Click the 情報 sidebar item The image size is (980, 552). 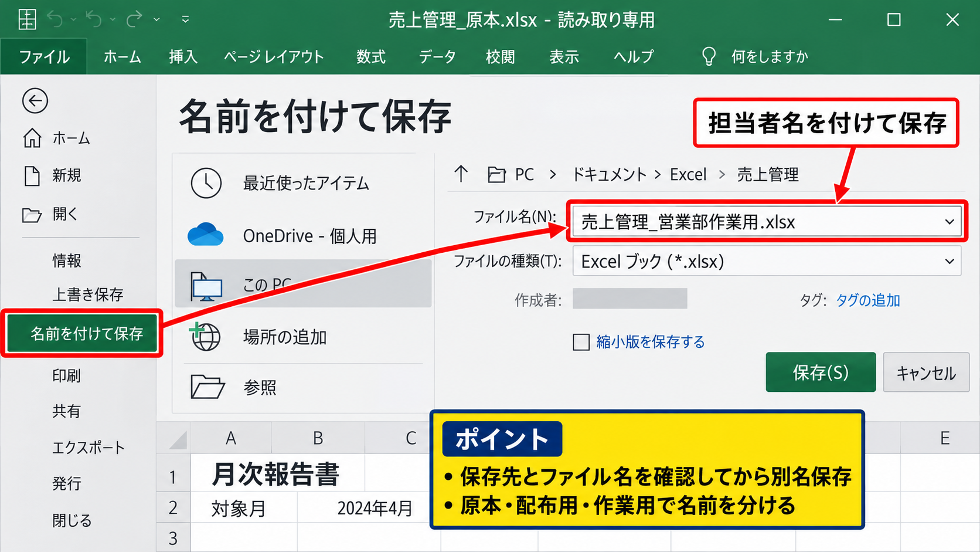pyautogui.click(x=67, y=260)
